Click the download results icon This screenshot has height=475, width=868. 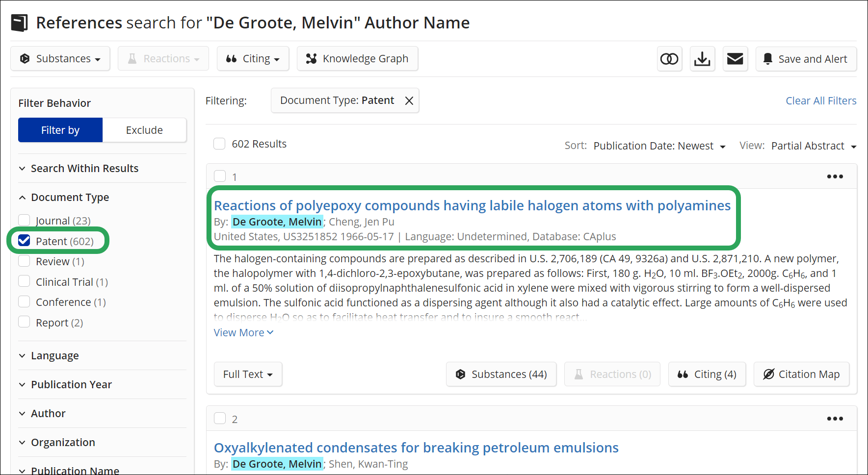pyautogui.click(x=702, y=59)
